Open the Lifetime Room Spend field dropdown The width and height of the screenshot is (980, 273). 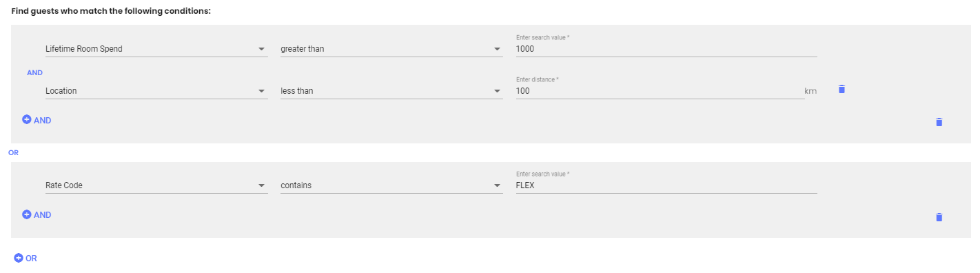point(156,49)
